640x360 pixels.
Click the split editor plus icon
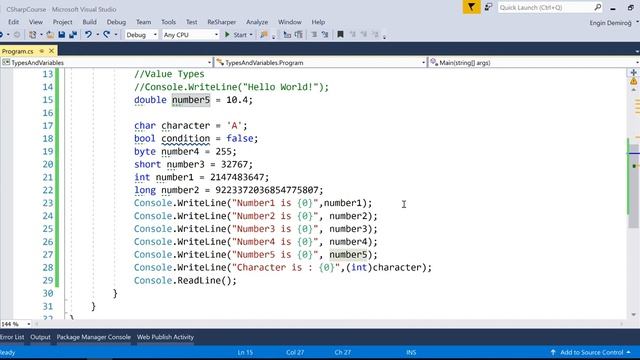click(633, 73)
